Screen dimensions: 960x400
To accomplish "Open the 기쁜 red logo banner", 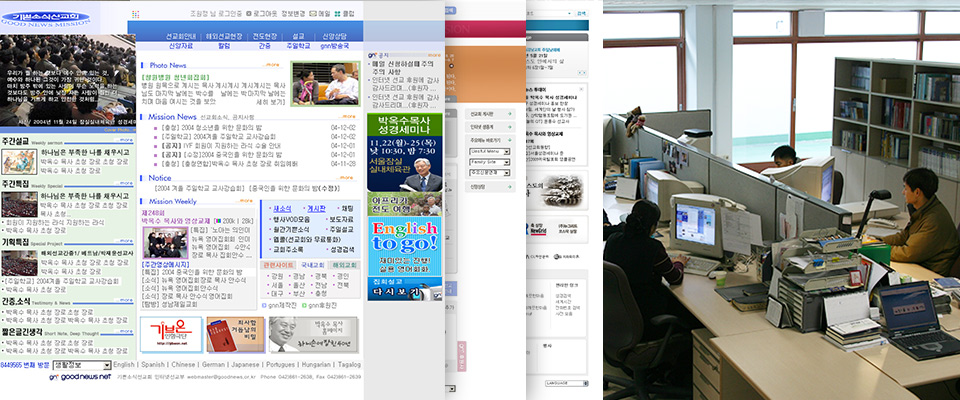I will (x=171, y=334).
